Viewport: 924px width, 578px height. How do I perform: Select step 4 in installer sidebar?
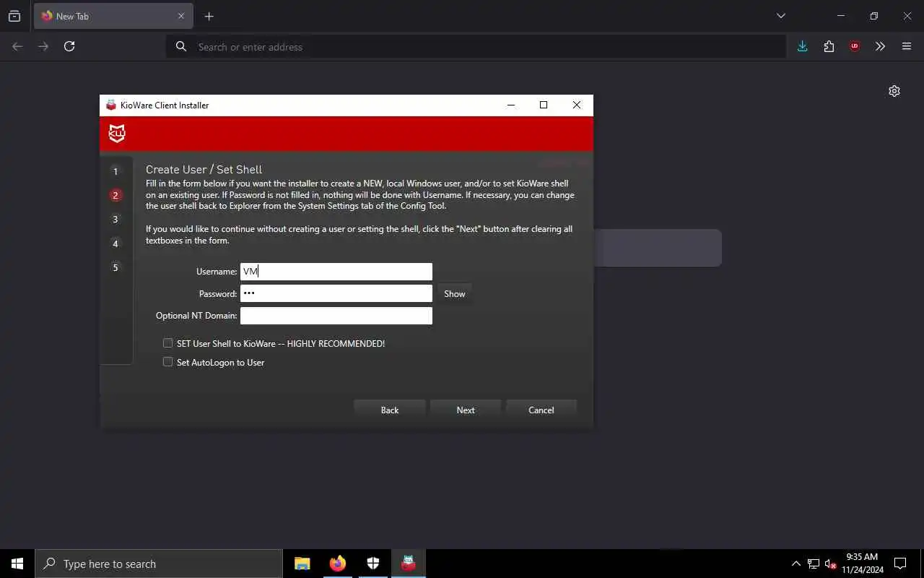(x=115, y=243)
